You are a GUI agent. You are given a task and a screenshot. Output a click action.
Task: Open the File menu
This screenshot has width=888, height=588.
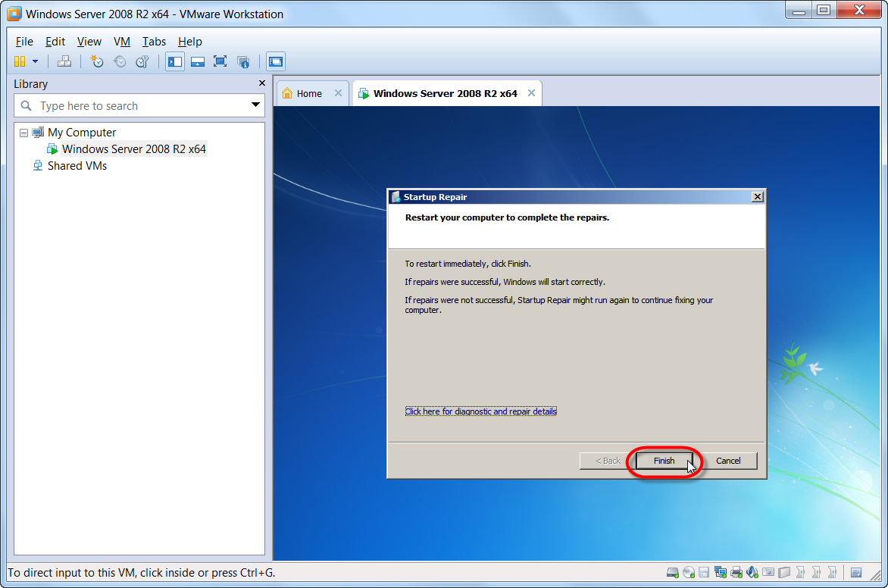click(24, 42)
